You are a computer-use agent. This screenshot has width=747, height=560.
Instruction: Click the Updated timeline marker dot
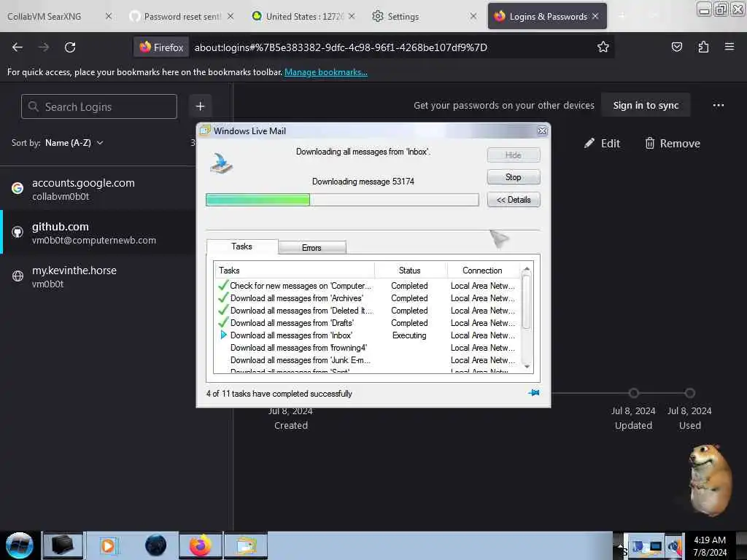click(x=633, y=393)
